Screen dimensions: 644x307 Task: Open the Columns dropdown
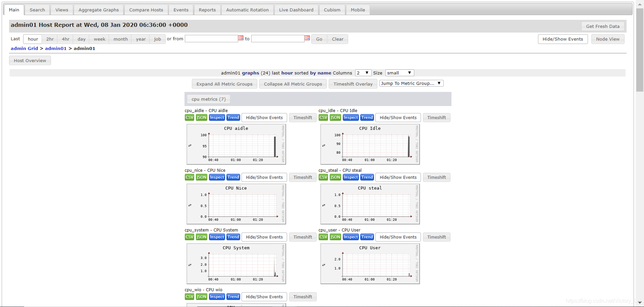pos(363,73)
